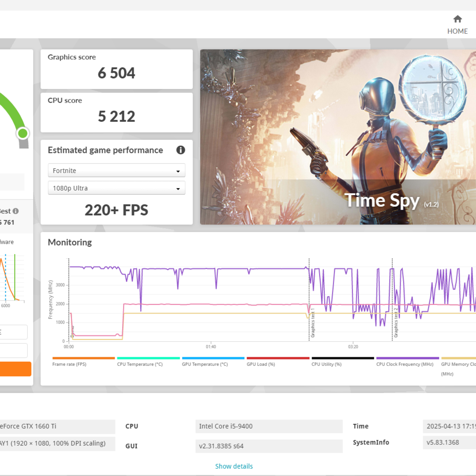The height and width of the screenshot is (476, 476).
Task: Click the Monitoring section heading
Action: coord(70,242)
